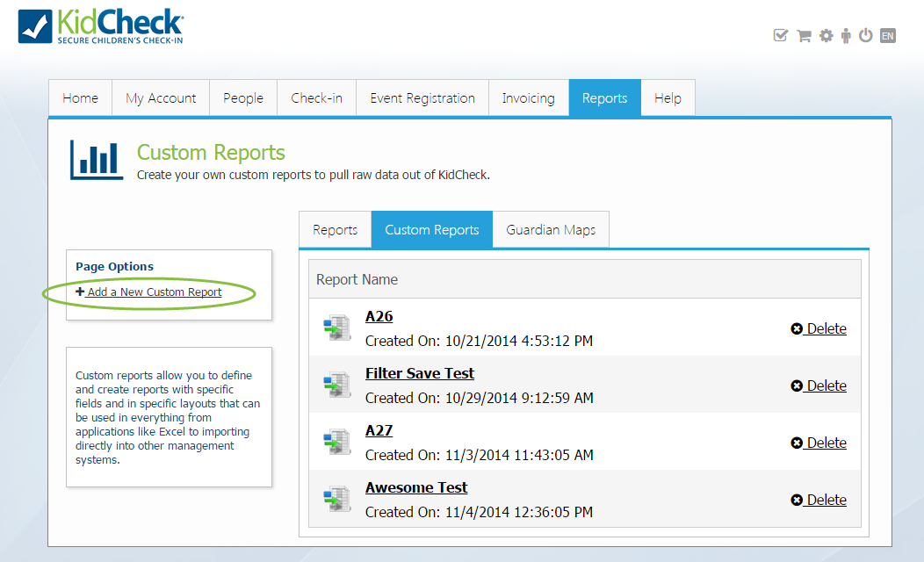Switch to the Guardian Maps tab
Viewport: 924px width, 562px height.
[x=551, y=229]
